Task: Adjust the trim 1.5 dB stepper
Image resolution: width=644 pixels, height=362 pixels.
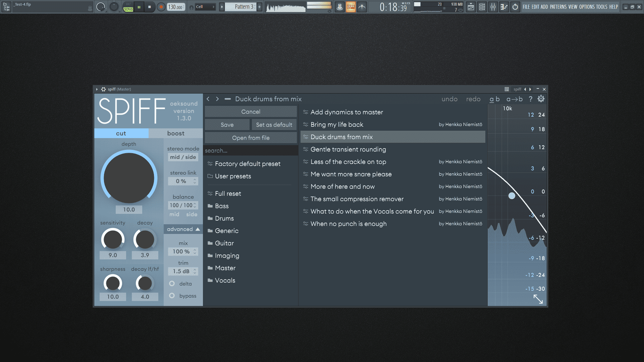Action: pyautogui.click(x=183, y=271)
